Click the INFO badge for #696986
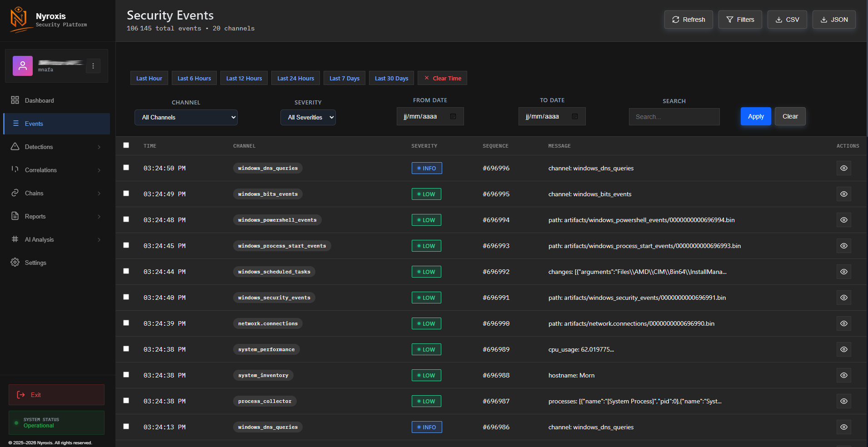 (427, 427)
